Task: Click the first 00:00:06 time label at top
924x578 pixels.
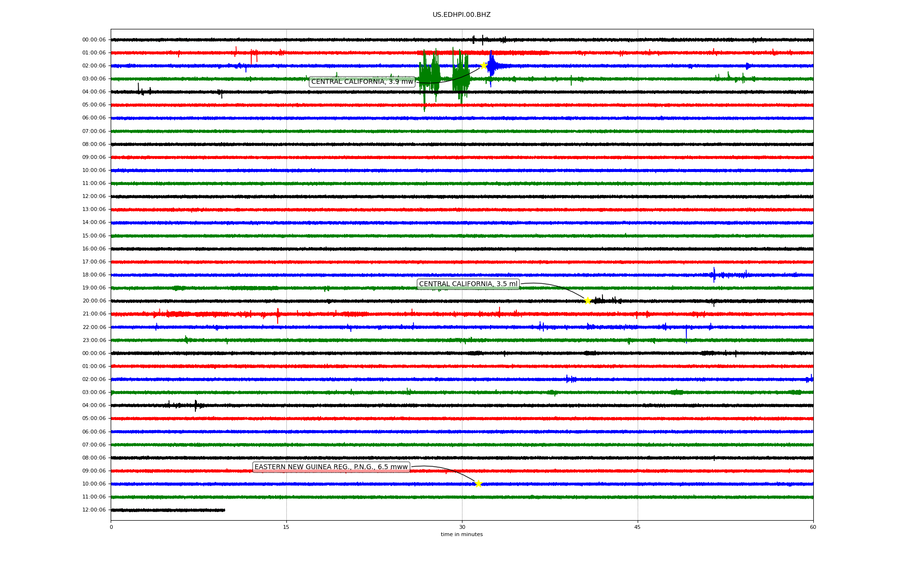Action: tap(94, 40)
